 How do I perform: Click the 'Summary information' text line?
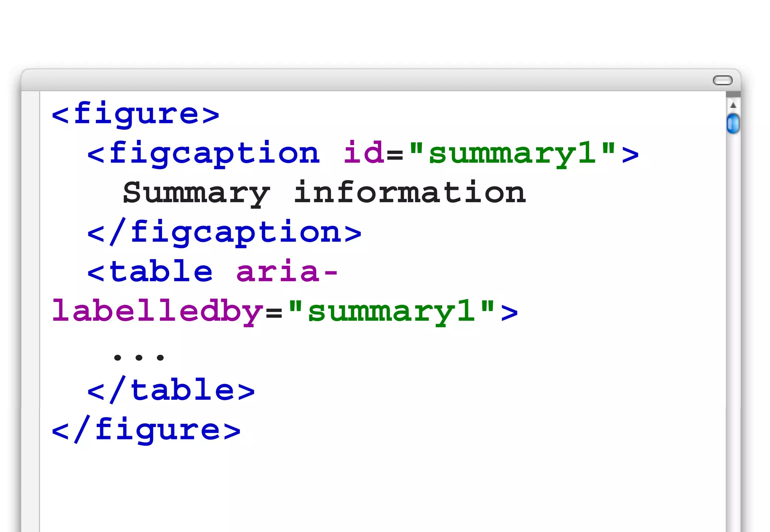[324, 193]
